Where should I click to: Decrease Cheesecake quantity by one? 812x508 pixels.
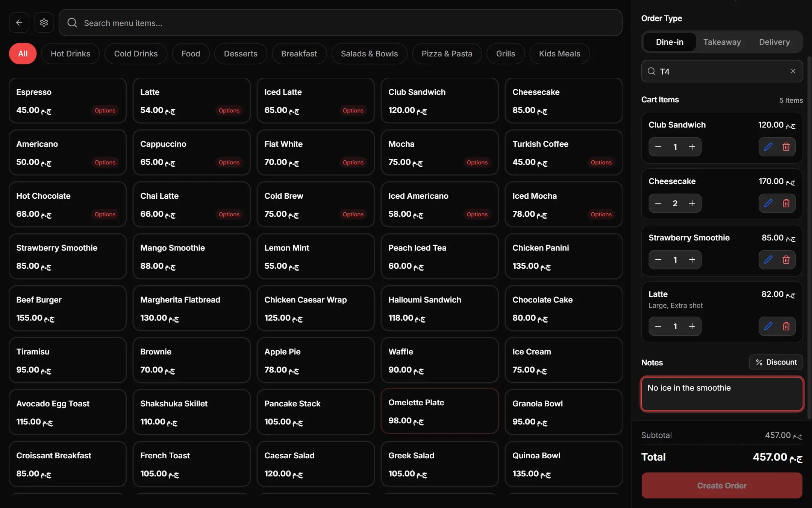pos(658,203)
